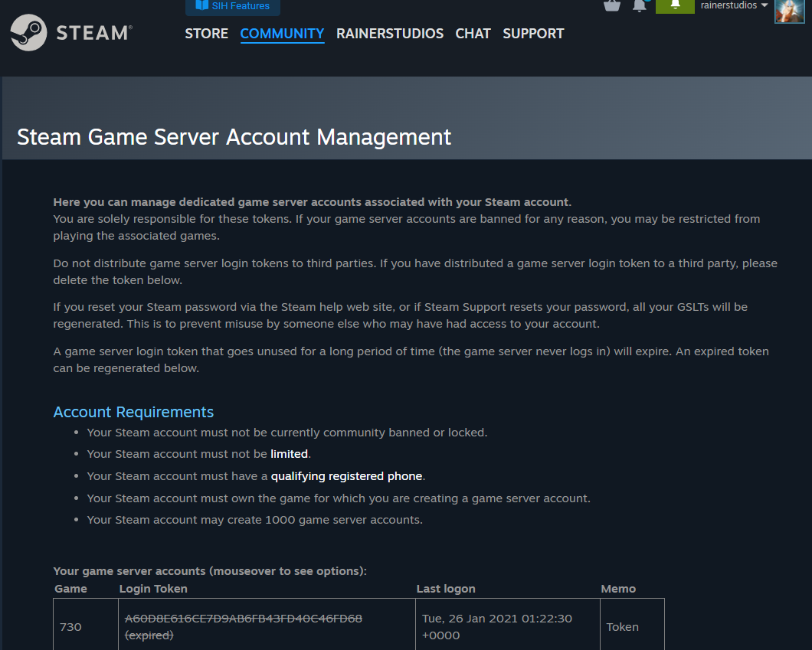
Task: Click the game ID 730 cell
Action: click(70, 627)
